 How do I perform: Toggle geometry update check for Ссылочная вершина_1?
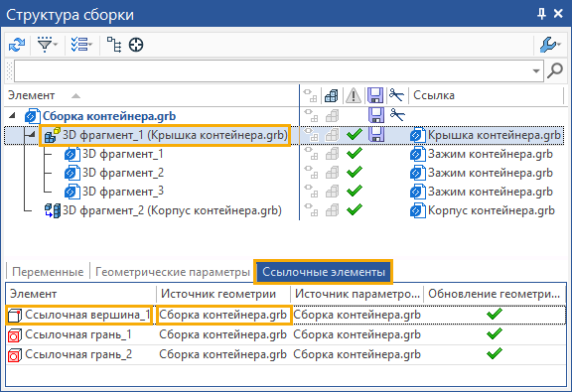[495, 314]
